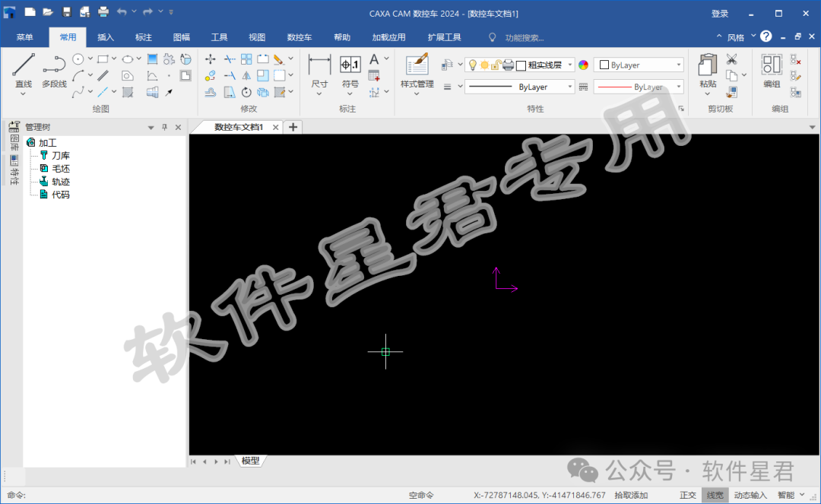Open the color wheel picker
The width and height of the screenshot is (821, 504).
pyautogui.click(x=583, y=65)
